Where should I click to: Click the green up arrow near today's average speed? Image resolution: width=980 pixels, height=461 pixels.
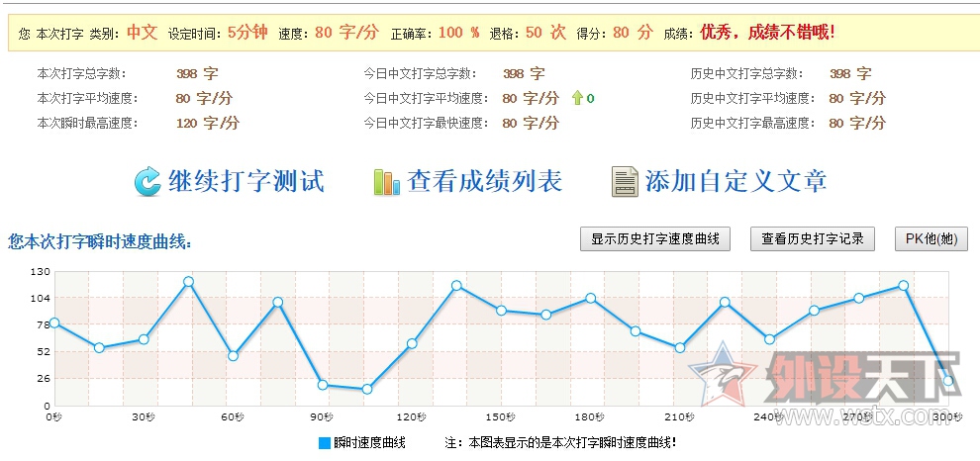[577, 98]
